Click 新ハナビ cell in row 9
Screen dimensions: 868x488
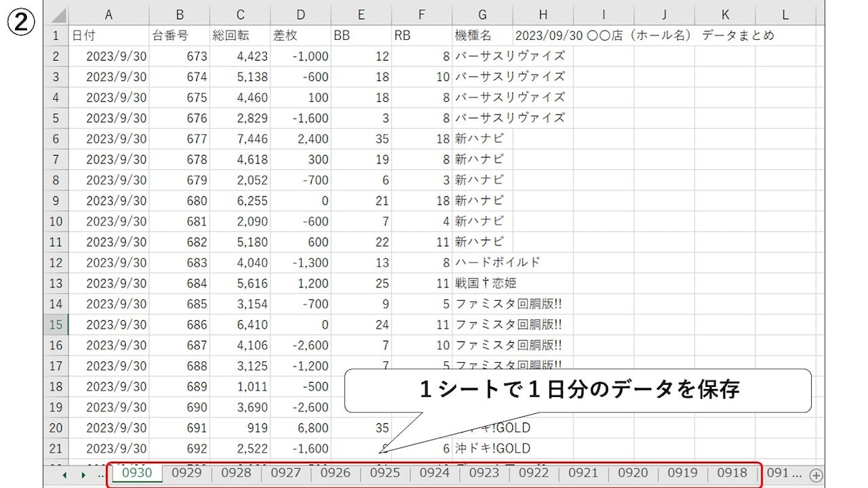[482, 201]
